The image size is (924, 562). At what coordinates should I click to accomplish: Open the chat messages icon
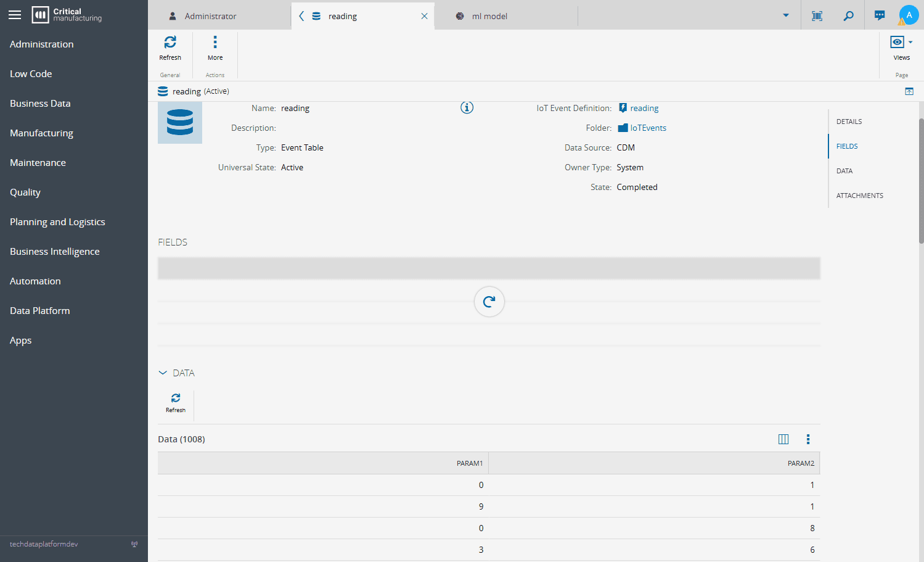(x=880, y=16)
